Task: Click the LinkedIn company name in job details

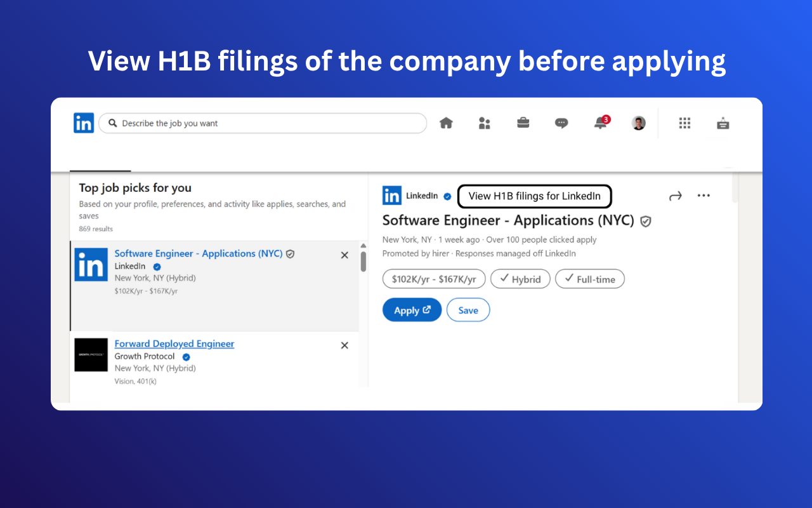Action: tap(422, 196)
